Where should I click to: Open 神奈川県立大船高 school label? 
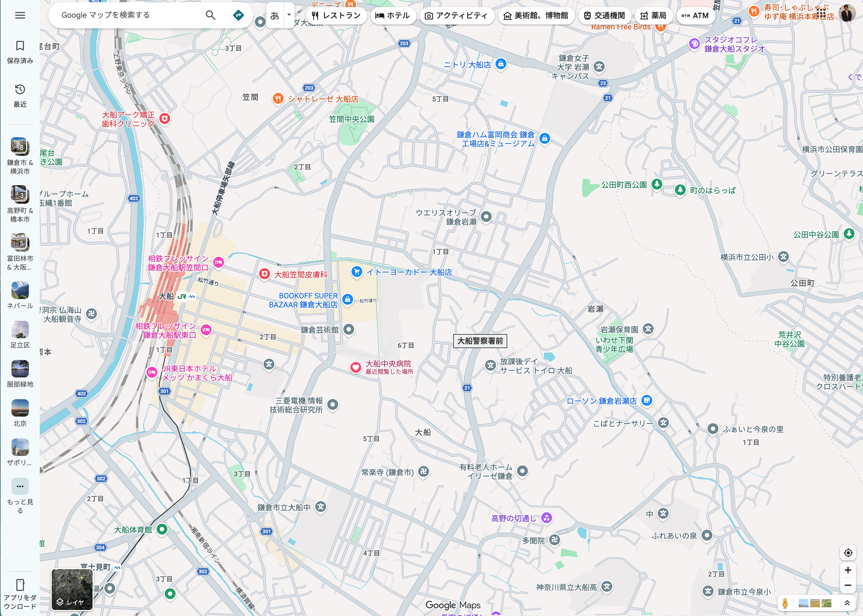(x=567, y=587)
